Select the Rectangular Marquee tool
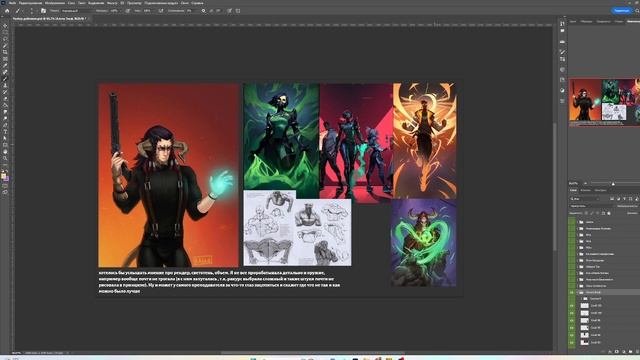Screen dimensions: 640x360 (5, 32)
